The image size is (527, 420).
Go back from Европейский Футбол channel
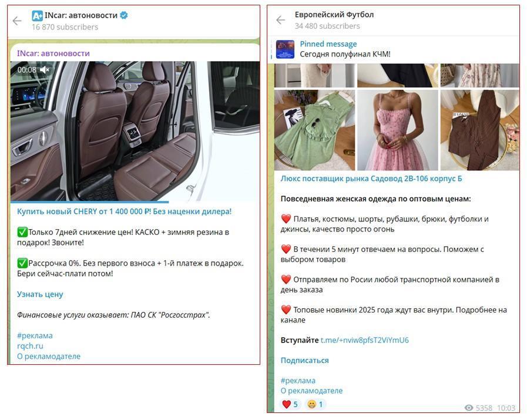click(x=281, y=20)
